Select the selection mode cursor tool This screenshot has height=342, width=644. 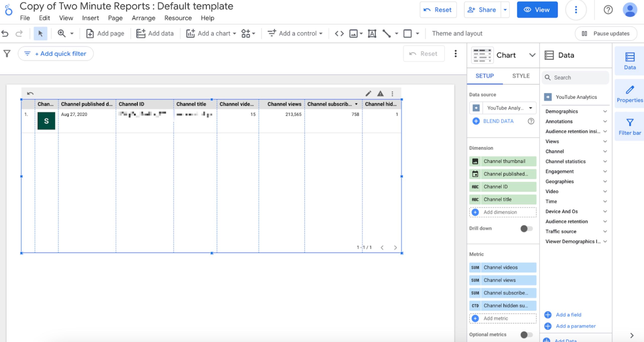[x=40, y=33]
